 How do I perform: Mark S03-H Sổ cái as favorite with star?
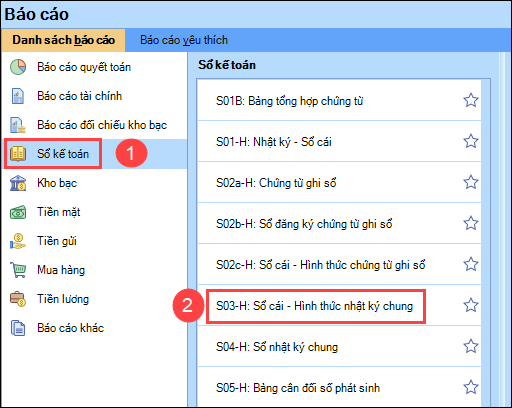(x=471, y=305)
